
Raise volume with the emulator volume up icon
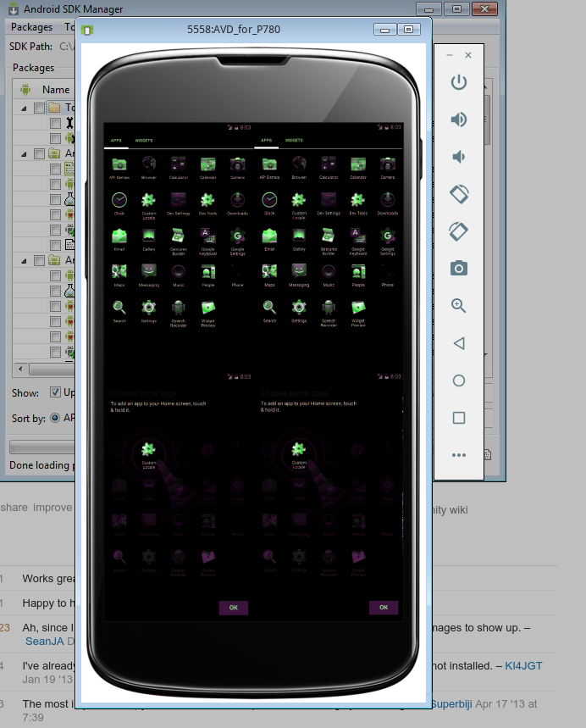click(458, 119)
